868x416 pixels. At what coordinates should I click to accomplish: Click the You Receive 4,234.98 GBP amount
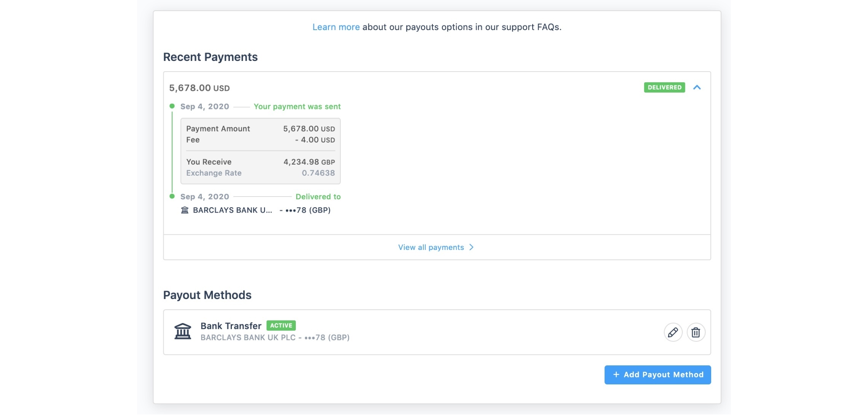(x=309, y=162)
